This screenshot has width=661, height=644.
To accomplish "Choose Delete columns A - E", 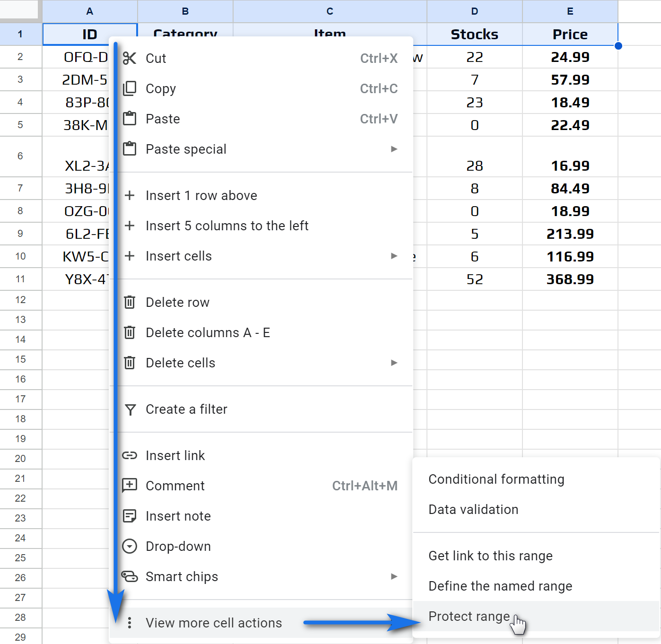I will (x=261, y=332).
